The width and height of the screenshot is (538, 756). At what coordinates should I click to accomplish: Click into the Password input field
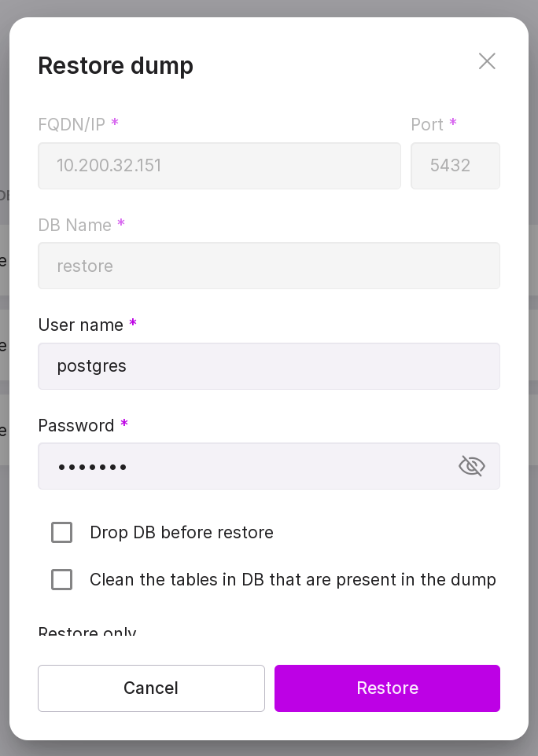[x=244, y=466]
